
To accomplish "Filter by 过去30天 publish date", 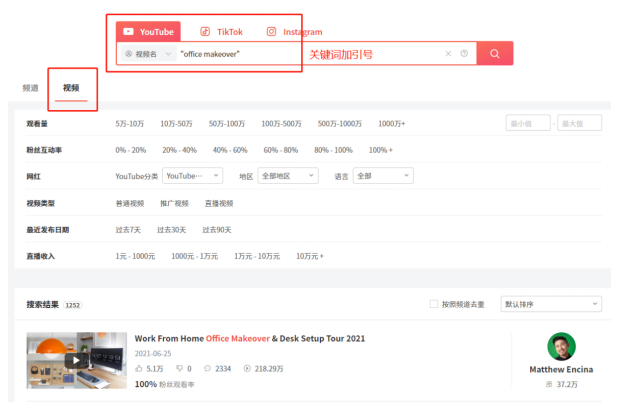I will pos(171,230).
